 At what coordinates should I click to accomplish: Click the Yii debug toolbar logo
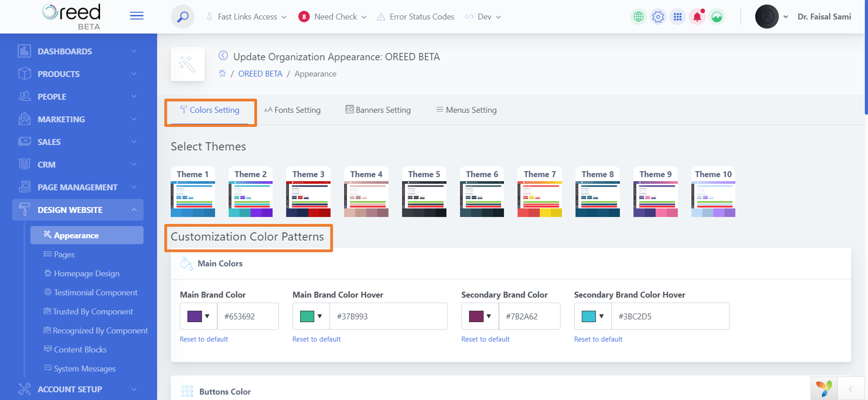(824, 389)
